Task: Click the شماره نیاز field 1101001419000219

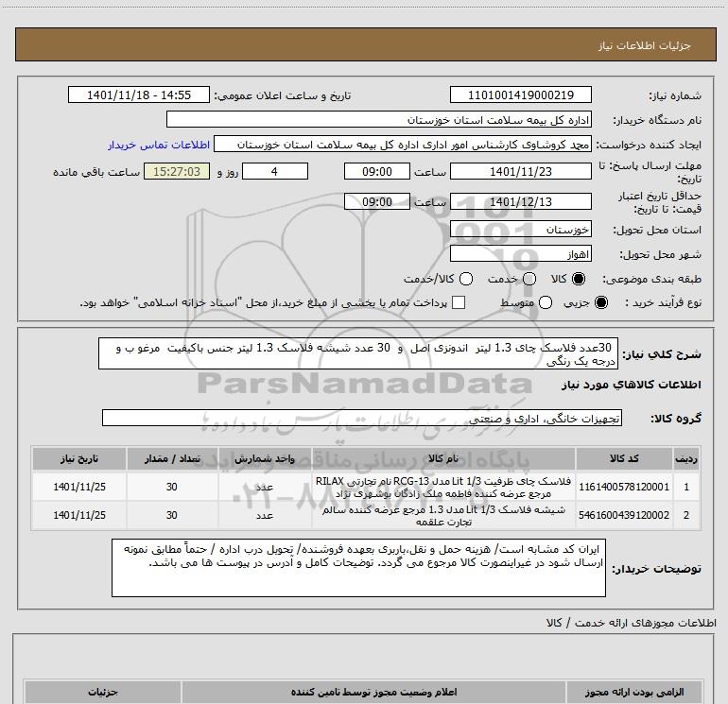Action: click(520, 95)
